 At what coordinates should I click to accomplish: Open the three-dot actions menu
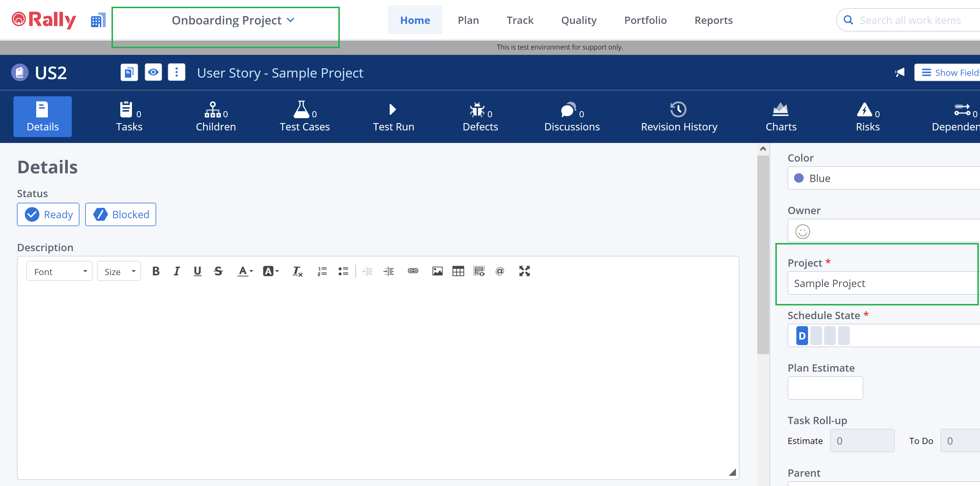tap(177, 72)
